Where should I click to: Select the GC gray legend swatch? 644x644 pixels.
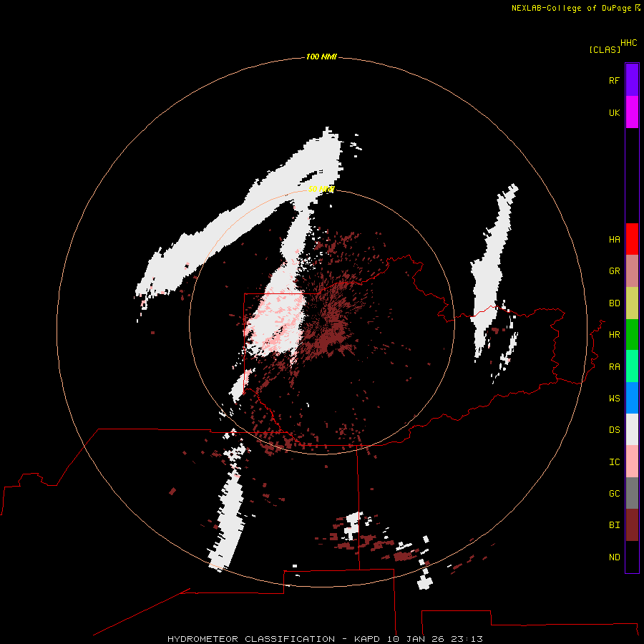coord(632,493)
